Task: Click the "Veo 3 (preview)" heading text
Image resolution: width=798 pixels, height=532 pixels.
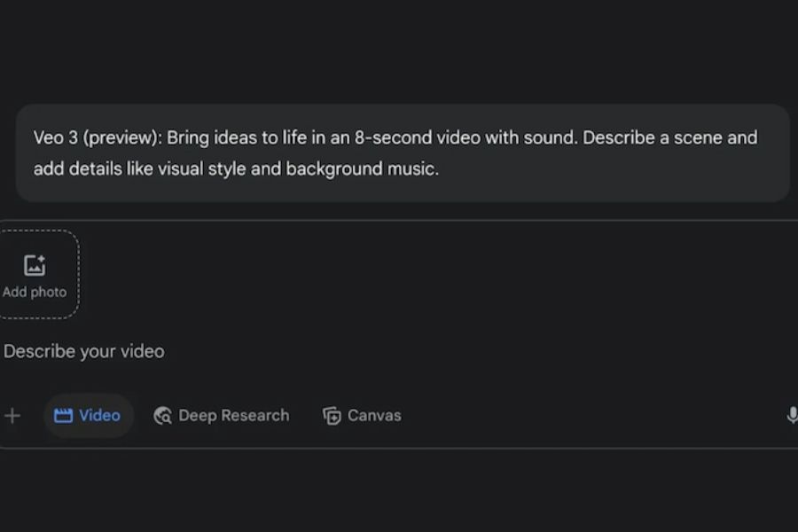Action: [x=96, y=137]
